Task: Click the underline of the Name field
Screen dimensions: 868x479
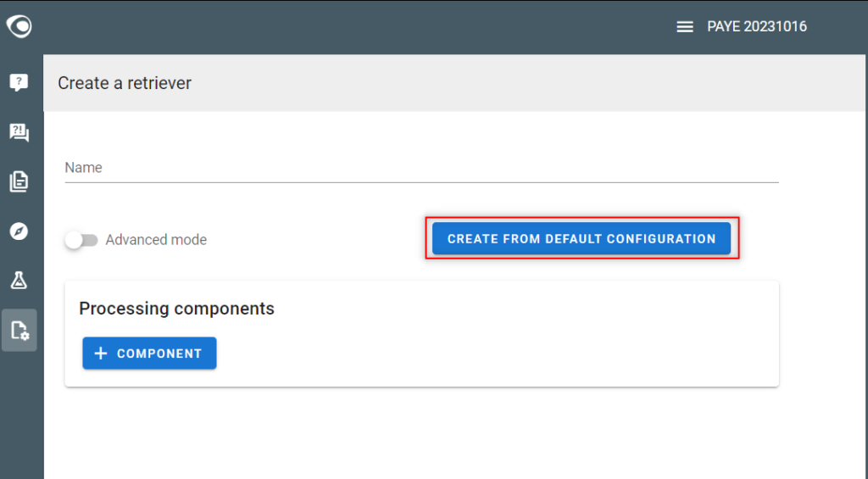Action: click(x=422, y=181)
